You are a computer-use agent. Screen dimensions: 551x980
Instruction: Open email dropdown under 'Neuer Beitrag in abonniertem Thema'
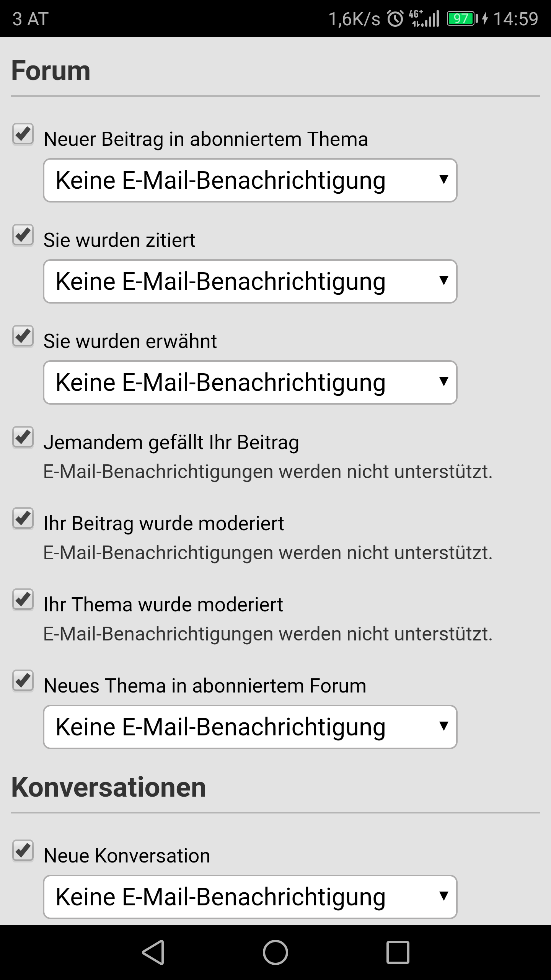(250, 180)
